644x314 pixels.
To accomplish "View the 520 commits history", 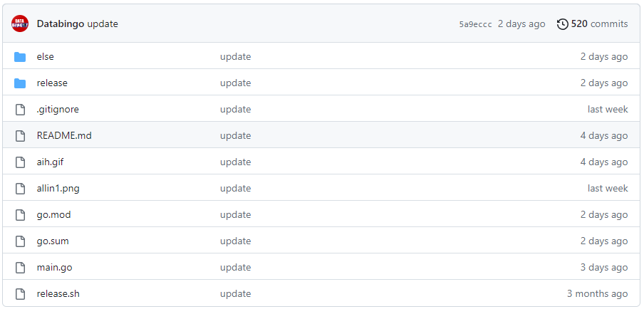I will [x=599, y=23].
